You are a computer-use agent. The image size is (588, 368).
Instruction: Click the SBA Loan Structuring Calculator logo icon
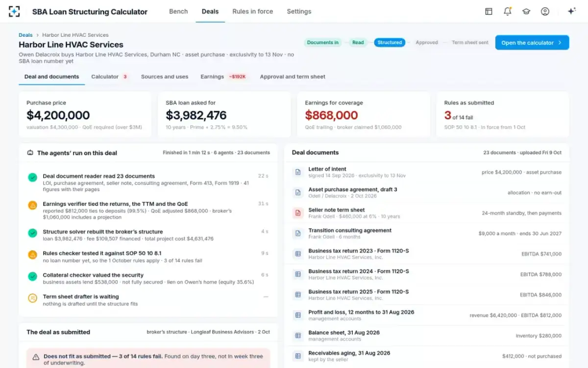pyautogui.click(x=14, y=11)
